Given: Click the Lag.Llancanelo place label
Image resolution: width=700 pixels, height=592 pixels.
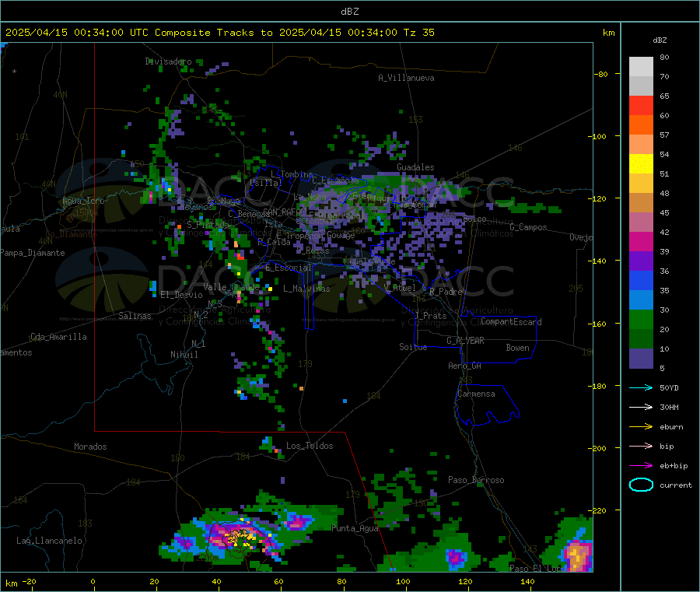Looking at the screenshot, I should pos(49,541).
